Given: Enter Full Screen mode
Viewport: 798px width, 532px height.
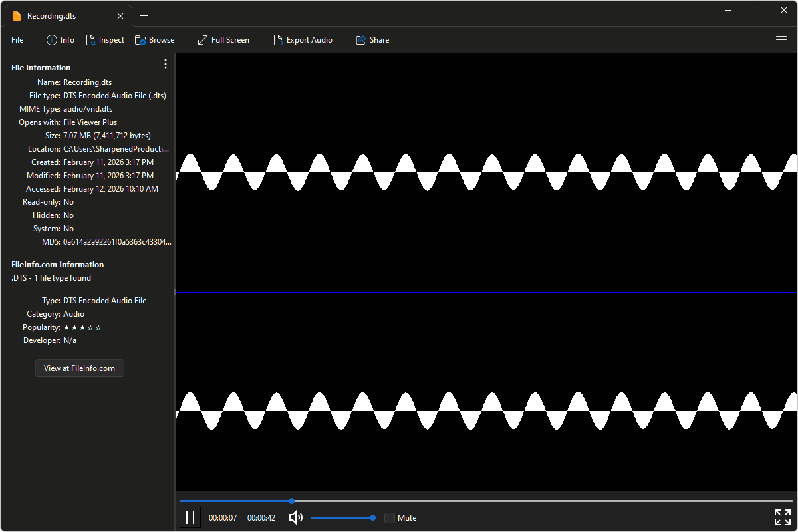Looking at the screenshot, I should point(223,40).
